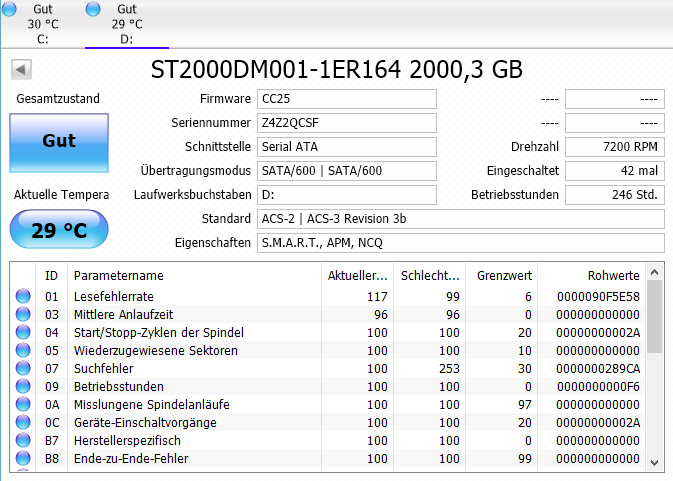Select Start/Stopp-Zyklen der Spindel row
The height and width of the screenshot is (481, 673).
click(x=327, y=333)
